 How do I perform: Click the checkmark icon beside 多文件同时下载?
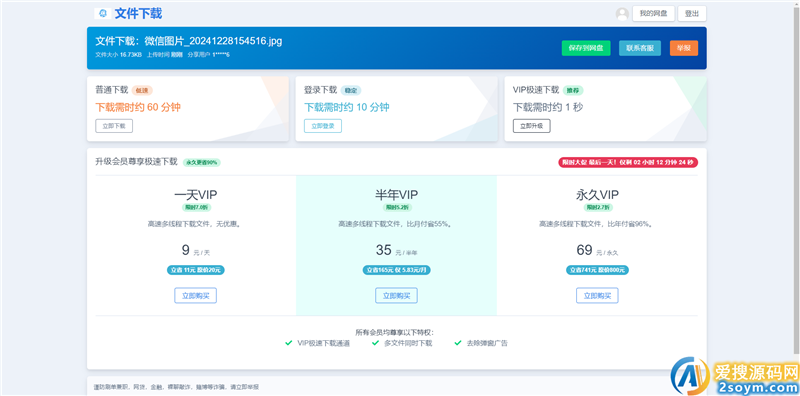(376, 343)
